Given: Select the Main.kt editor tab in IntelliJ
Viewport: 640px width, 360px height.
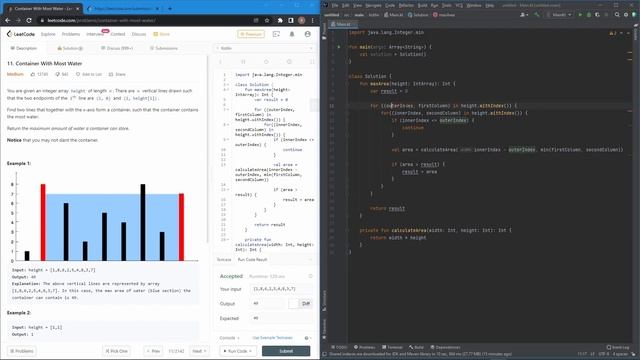Looking at the screenshot, I should pyautogui.click(x=343, y=24).
